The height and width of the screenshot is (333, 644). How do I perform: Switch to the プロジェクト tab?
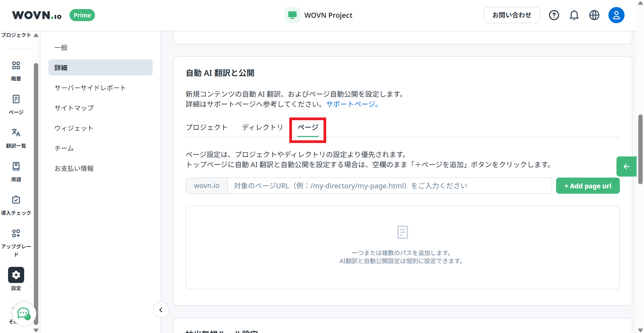pos(207,127)
